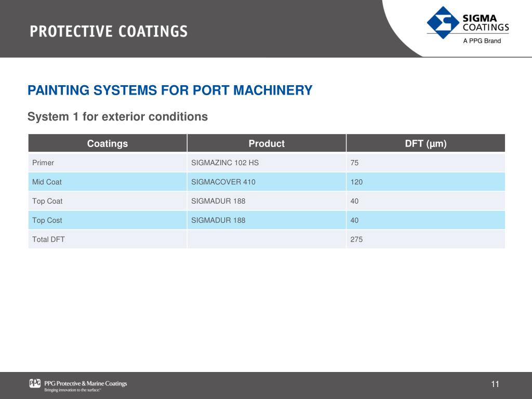Select the Total DFT cell
The image size is (532, 399).
[x=108, y=239]
